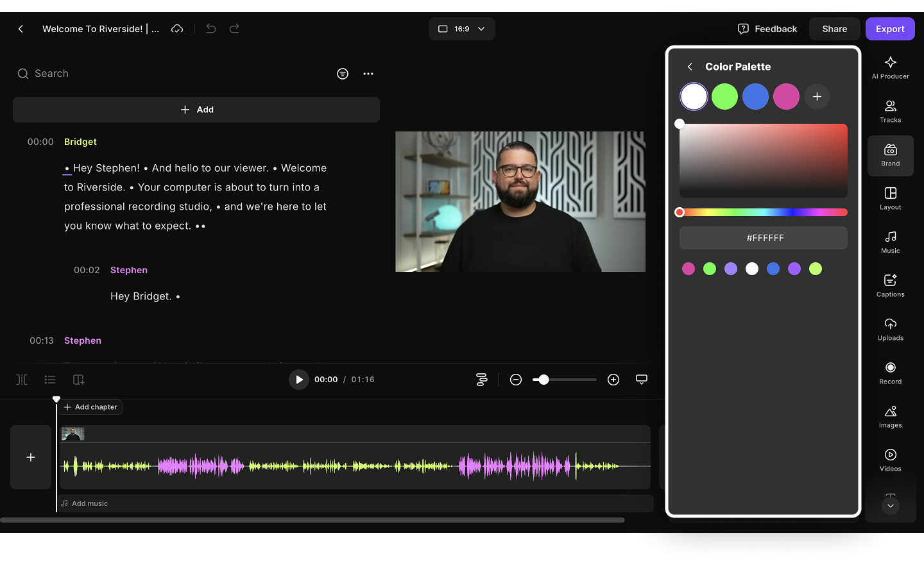Expand more sidebar tools with chevron

pyautogui.click(x=890, y=506)
